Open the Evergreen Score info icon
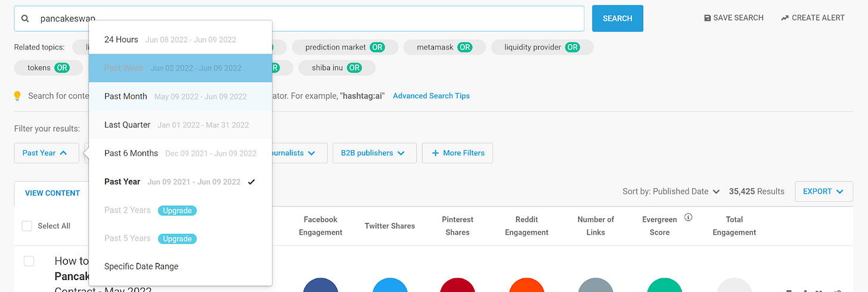868x292 pixels. (688, 218)
